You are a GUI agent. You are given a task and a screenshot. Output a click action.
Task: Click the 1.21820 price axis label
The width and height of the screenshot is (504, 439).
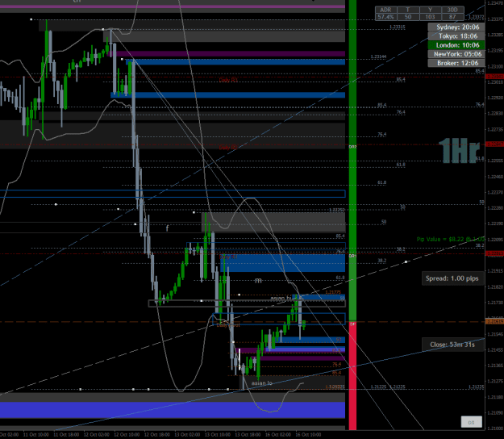point(495,286)
